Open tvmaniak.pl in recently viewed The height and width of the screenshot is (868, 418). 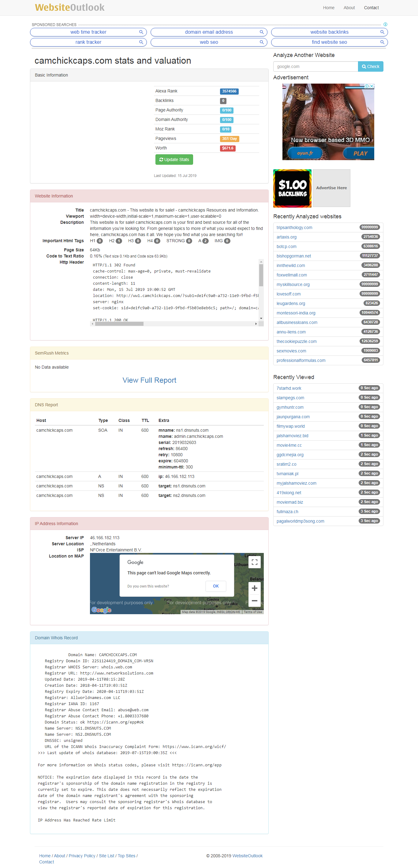tap(287, 474)
